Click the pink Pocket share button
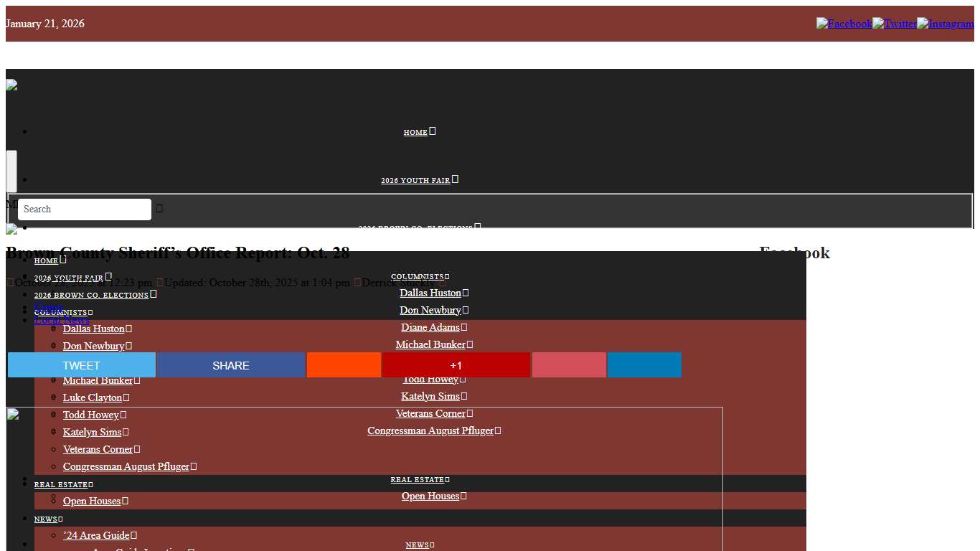 (569, 365)
